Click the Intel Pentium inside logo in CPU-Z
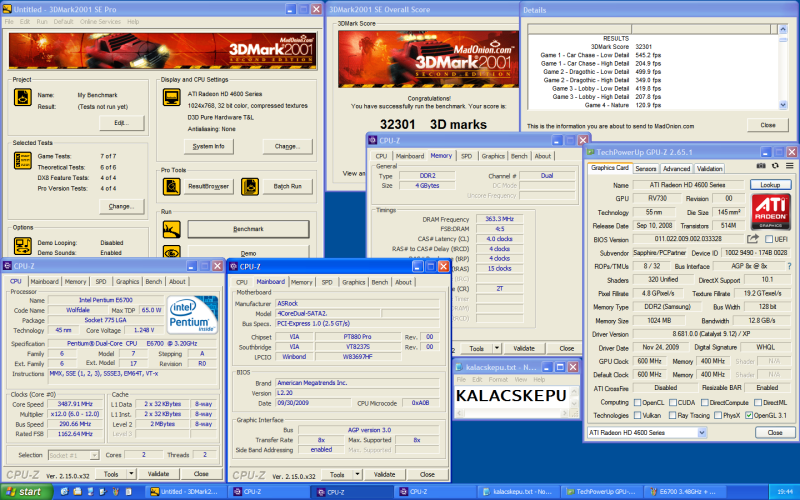The image size is (800, 500). click(x=192, y=316)
